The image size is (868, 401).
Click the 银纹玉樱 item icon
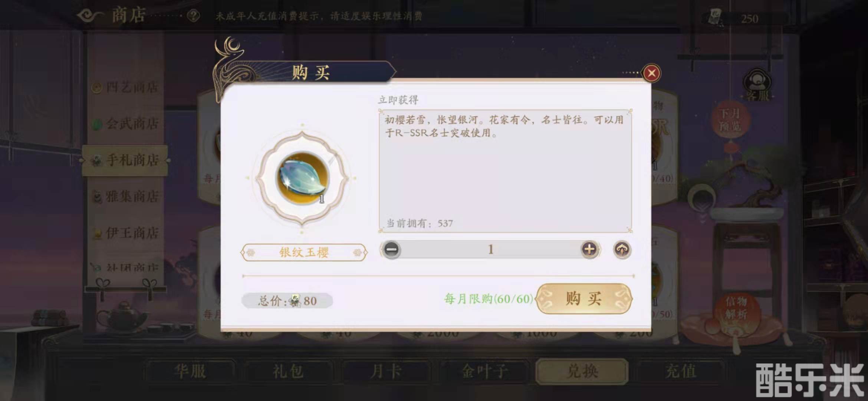(302, 178)
